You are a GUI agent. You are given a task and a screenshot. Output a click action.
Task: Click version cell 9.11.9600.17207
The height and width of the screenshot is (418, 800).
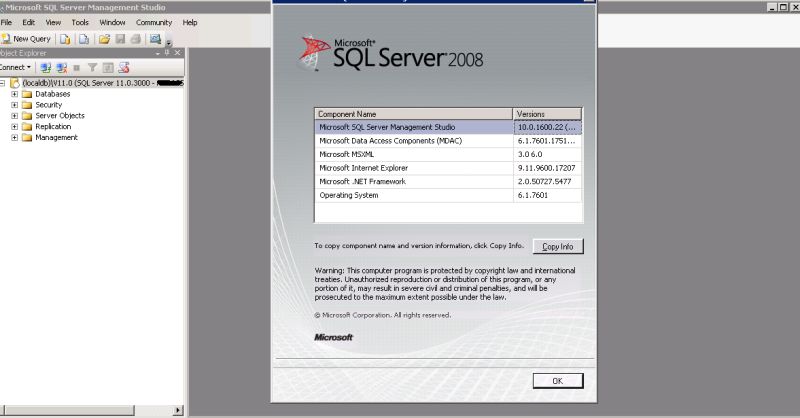click(547, 168)
